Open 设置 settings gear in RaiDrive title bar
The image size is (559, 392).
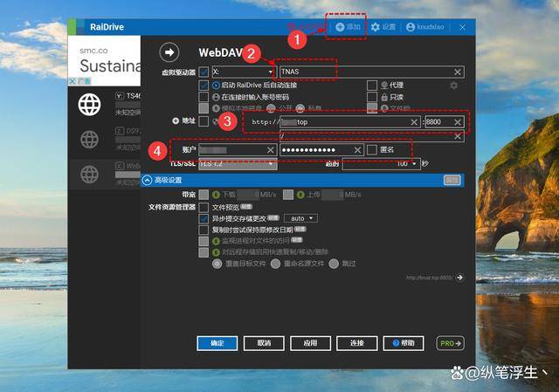(375, 27)
